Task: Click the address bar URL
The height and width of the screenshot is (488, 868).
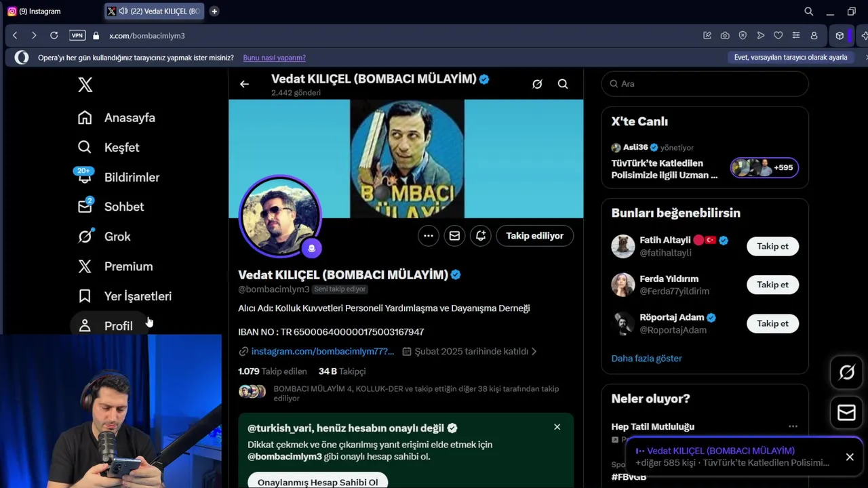Action: [147, 35]
